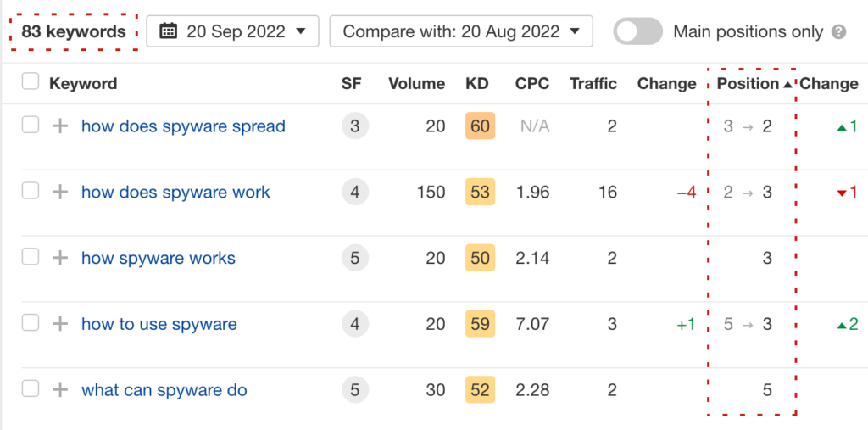Image resolution: width=868 pixels, height=430 pixels.
Task: Check the box for how does spyware work
Action: 31,192
